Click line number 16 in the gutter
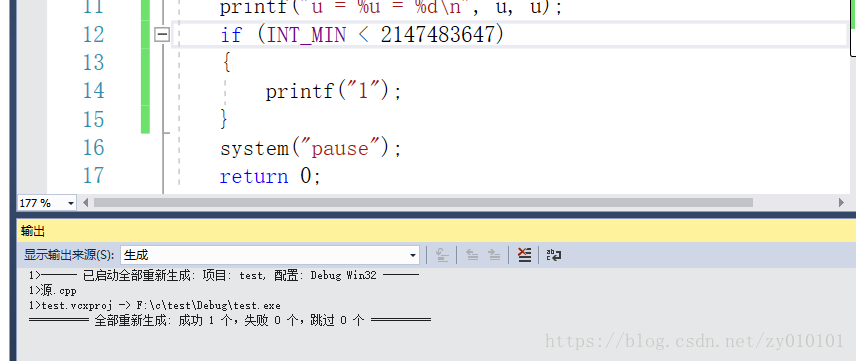Screen dimensions: 856x361 93,148
